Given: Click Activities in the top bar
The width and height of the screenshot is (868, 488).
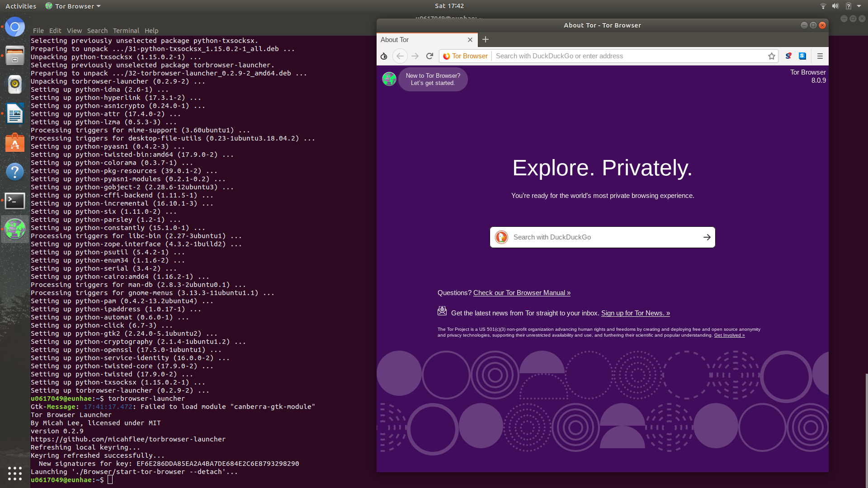Looking at the screenshot, I should [x=21, y=6].
